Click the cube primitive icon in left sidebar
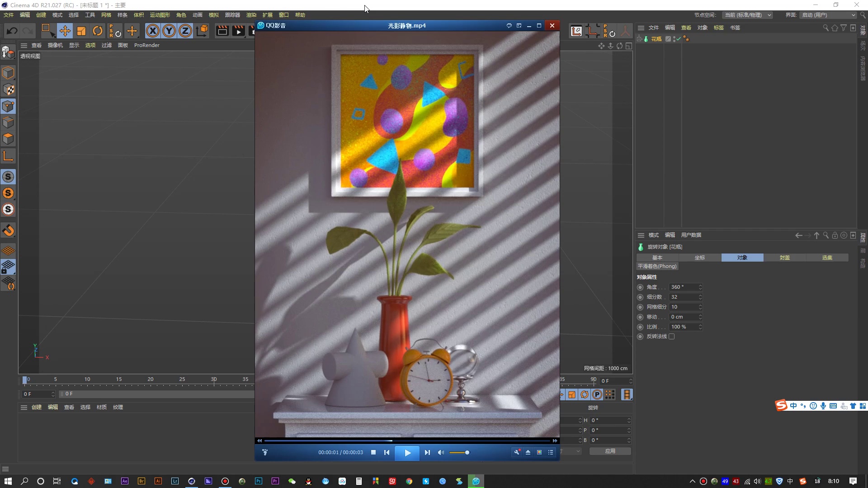 coord(8,73)
